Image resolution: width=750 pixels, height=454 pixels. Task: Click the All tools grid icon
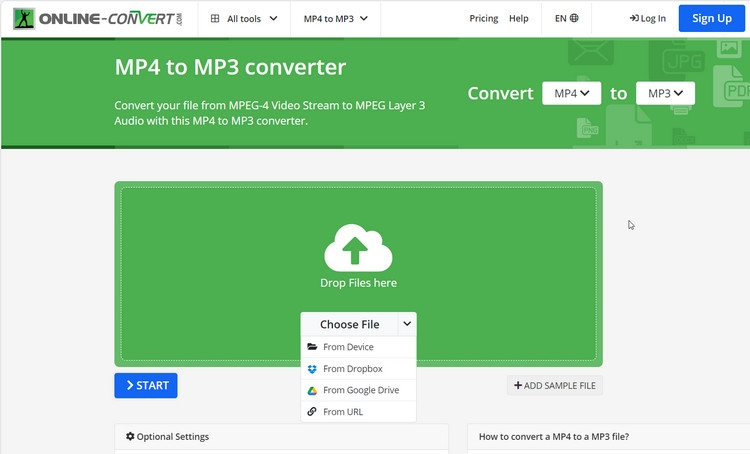tap(215, 19)
